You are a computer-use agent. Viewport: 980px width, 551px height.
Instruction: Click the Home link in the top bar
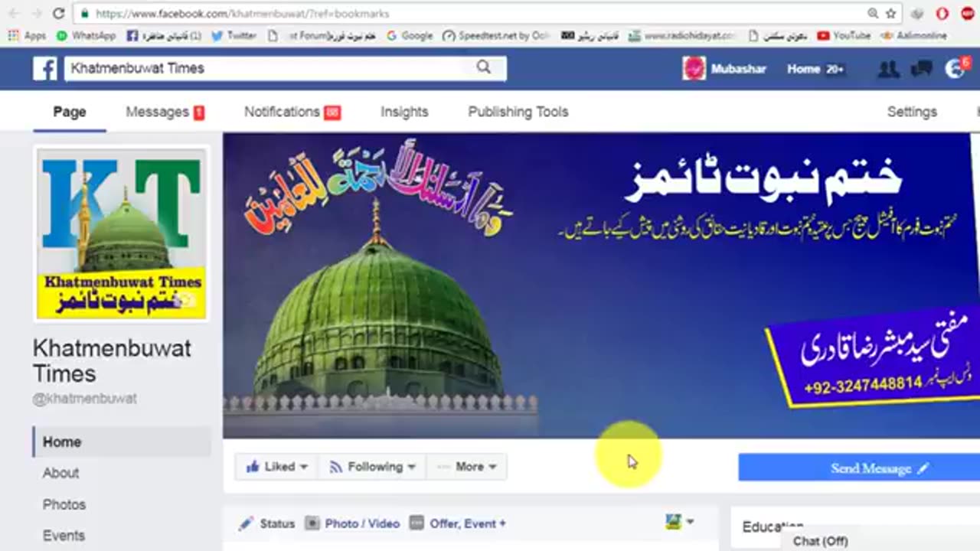tap(803, 69)
